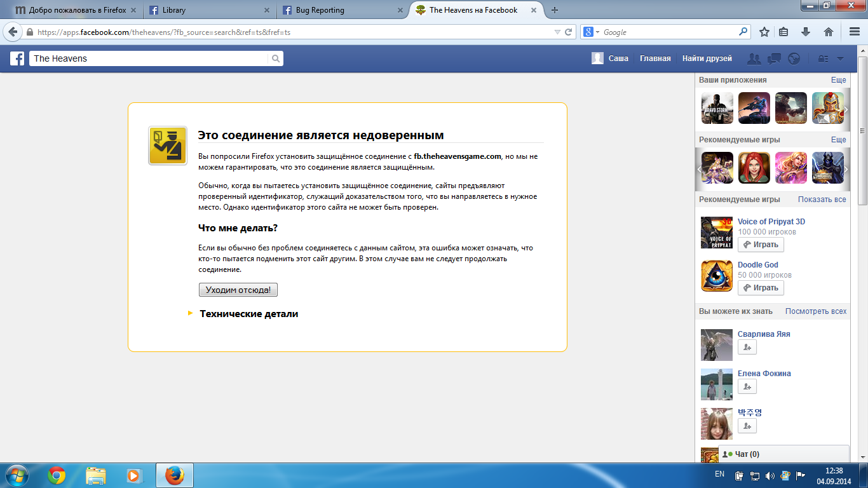Viewport: 868px width, 488px height.
Task: Click the EN language indicator in the tray
Action: (x=719, y=474)
